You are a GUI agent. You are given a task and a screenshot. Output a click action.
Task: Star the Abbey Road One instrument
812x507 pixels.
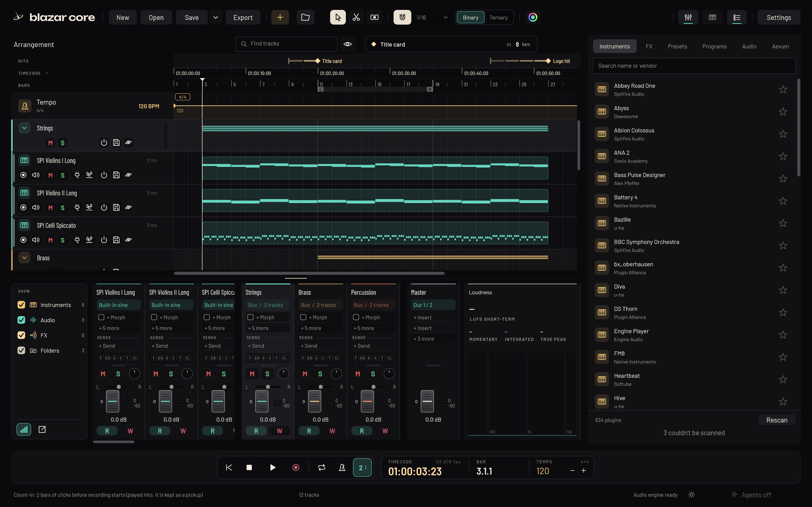pos(783,89)
